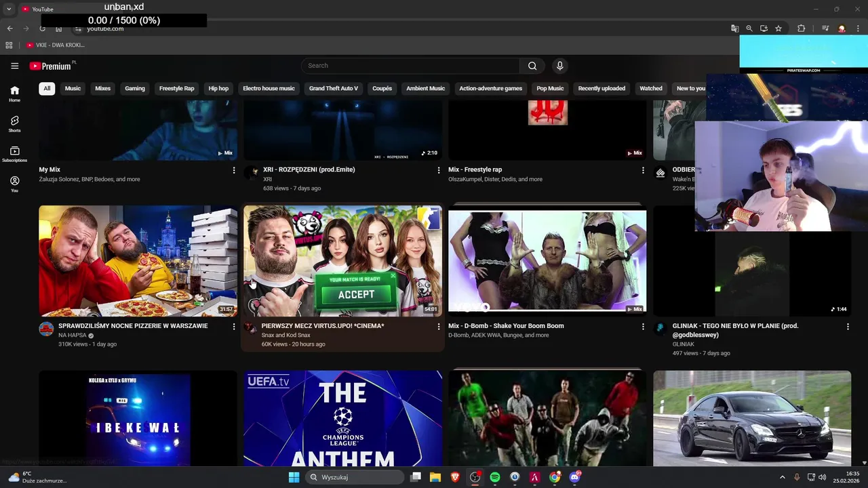
Task: Open Subscriptions in the sidebar
Action: tap(14, 154)
